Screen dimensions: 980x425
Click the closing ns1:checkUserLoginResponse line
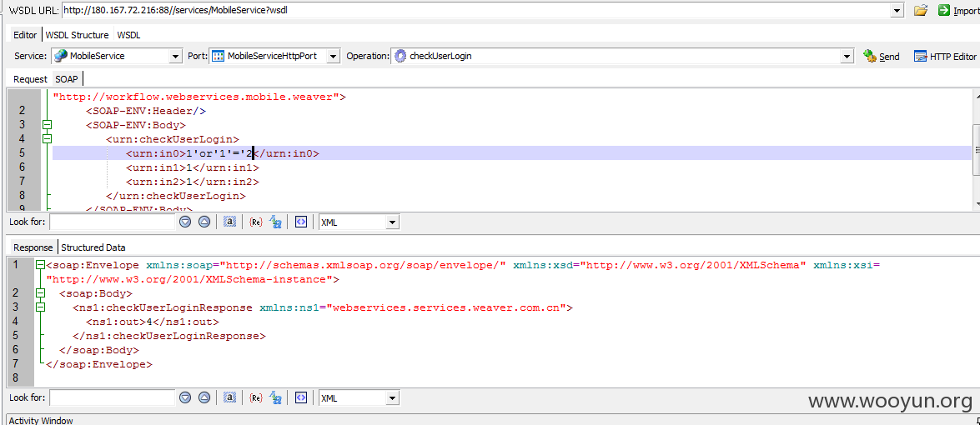click(x=168, y=337)
